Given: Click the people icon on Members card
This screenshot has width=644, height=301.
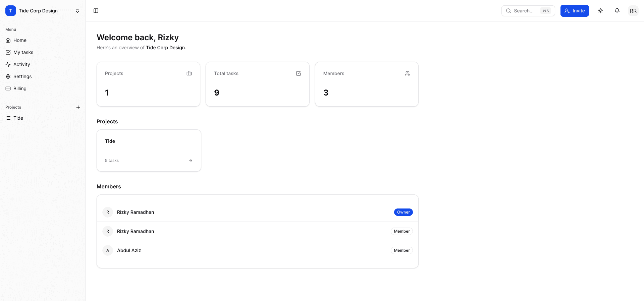Looking at the screenshot, I should [x=408, y=73].
